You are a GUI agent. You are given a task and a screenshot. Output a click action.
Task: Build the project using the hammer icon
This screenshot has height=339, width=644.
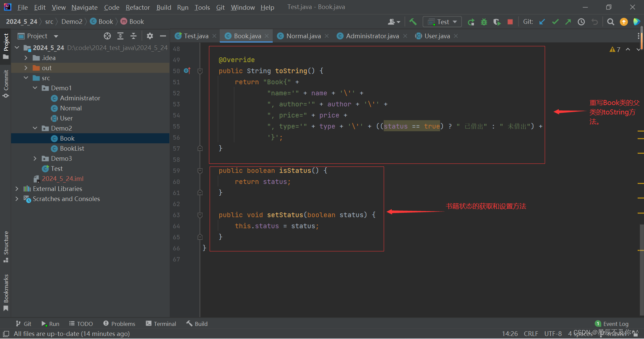413,21
